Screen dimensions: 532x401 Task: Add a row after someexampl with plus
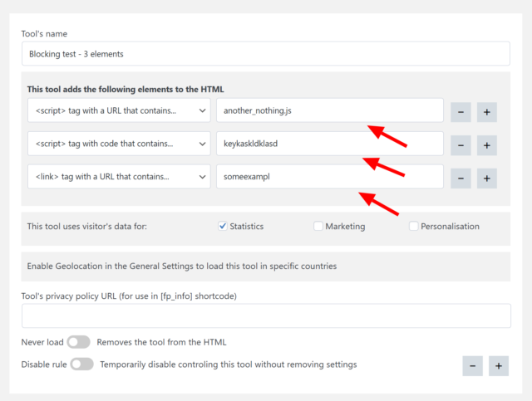[x=487, y=178]
